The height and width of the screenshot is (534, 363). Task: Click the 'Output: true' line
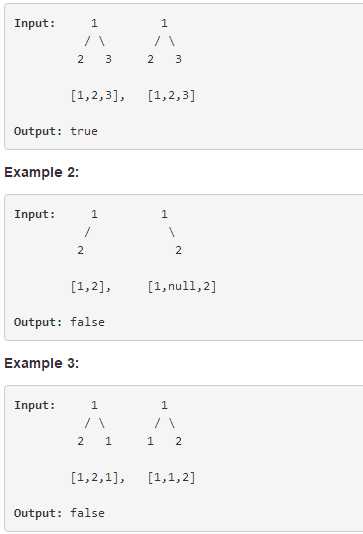click(x=56, y=131)
